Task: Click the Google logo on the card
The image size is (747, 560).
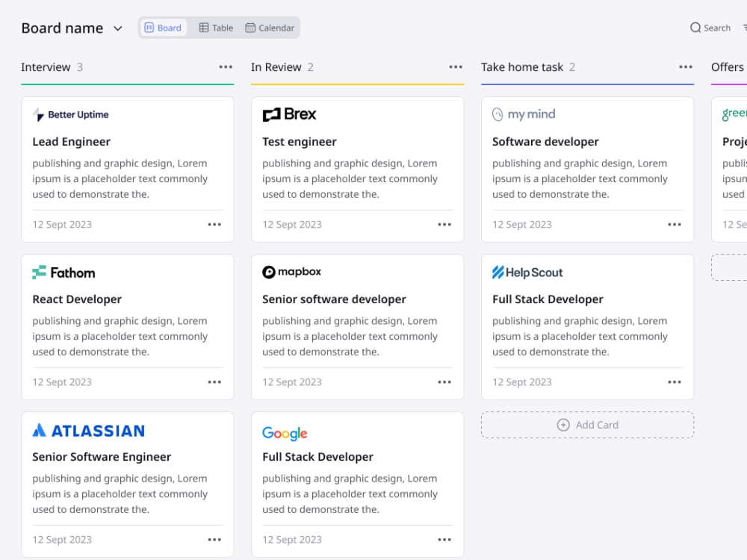Action: click(x=285, y=433)
